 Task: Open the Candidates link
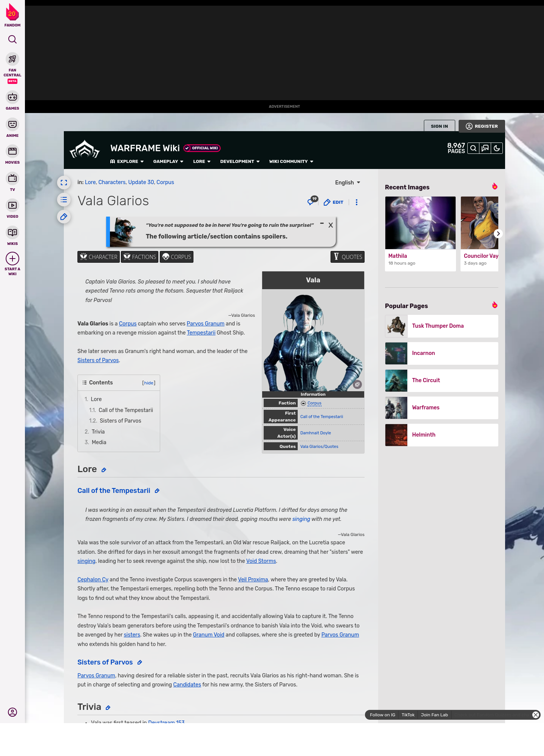coord(187,685)
